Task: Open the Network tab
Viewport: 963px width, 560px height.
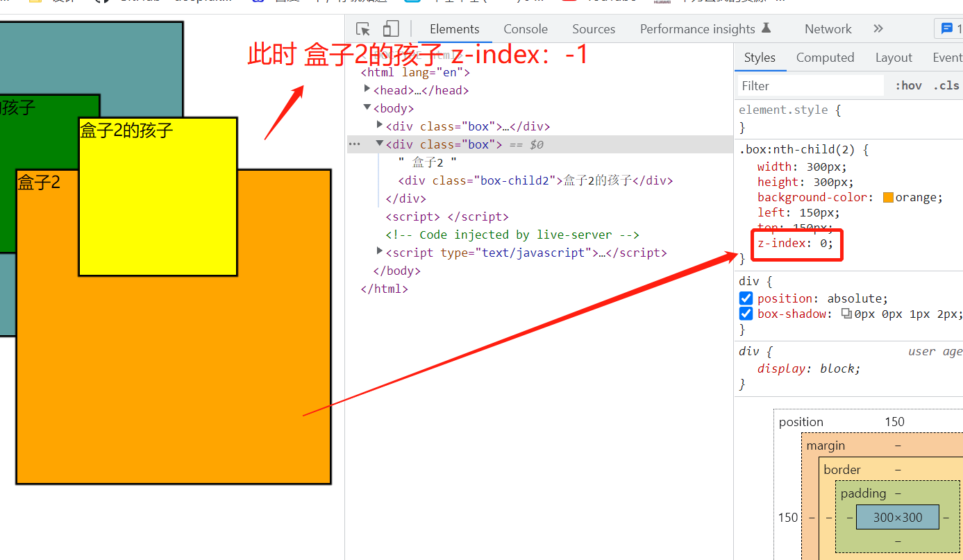Action: click(x=828, y=29)
